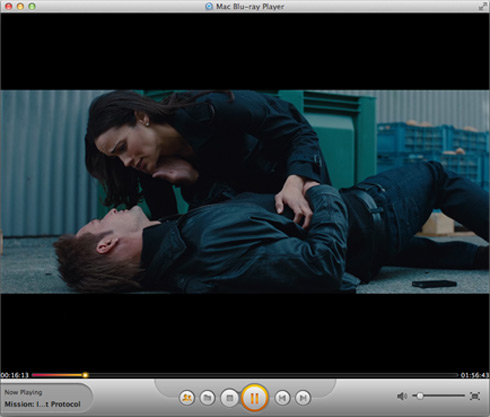Adjust the volume slider knob
490x417 pixels.
(x=420, y=396)
